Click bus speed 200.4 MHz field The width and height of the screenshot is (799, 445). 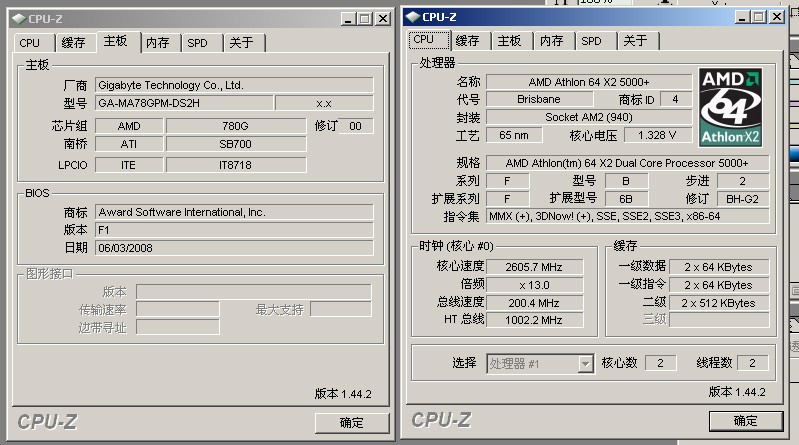click(x=534, y=303)
